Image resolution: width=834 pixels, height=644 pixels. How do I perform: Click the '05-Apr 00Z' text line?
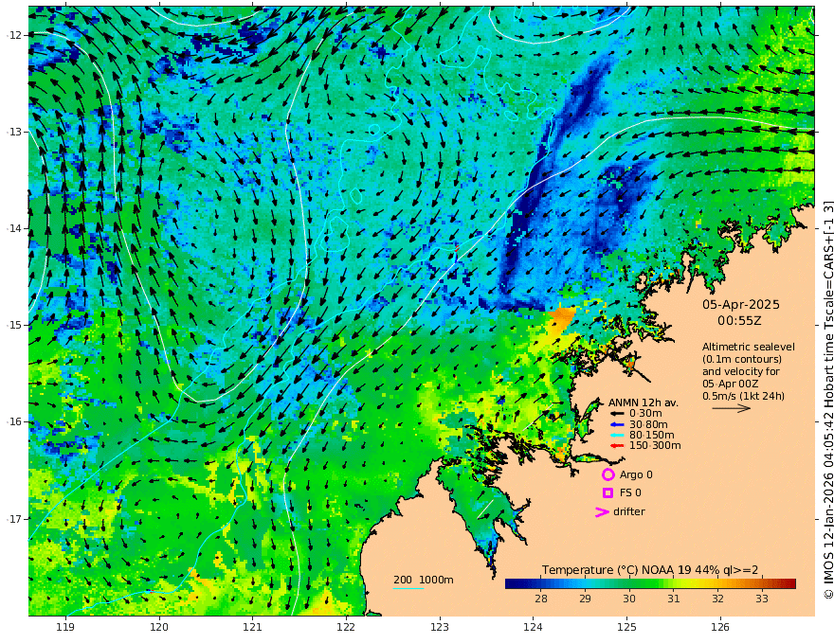tap(731, 384)
